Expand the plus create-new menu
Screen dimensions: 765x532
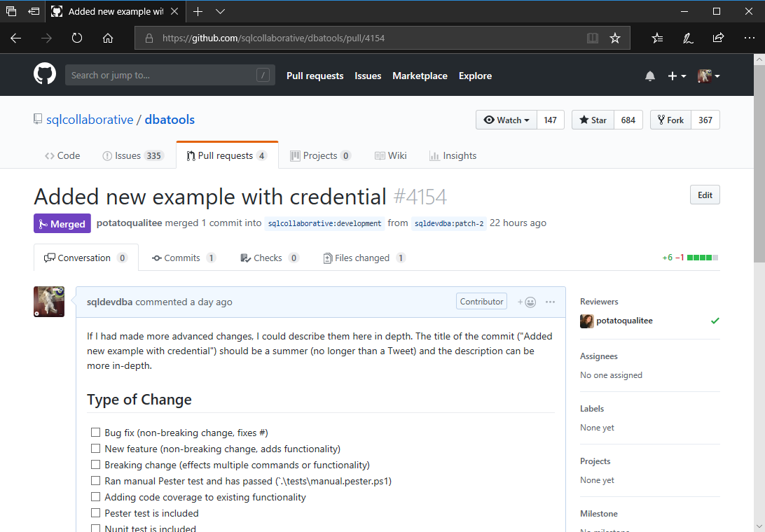pyautogui.click(x=677, y=76)
